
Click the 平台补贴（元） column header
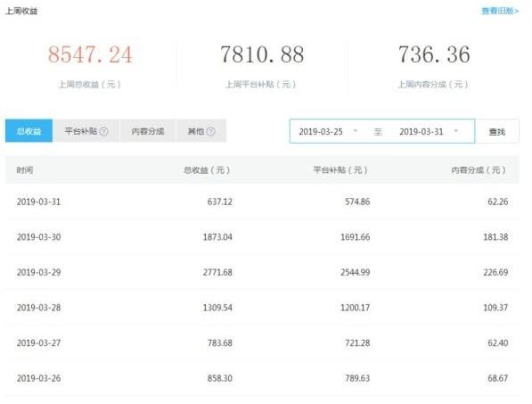click(x=340, y=170)
